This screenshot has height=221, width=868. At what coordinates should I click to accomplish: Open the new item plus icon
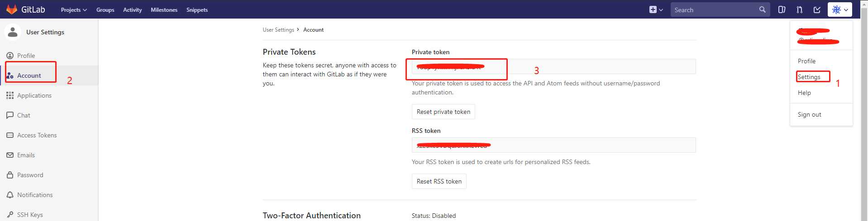point(653,9)
